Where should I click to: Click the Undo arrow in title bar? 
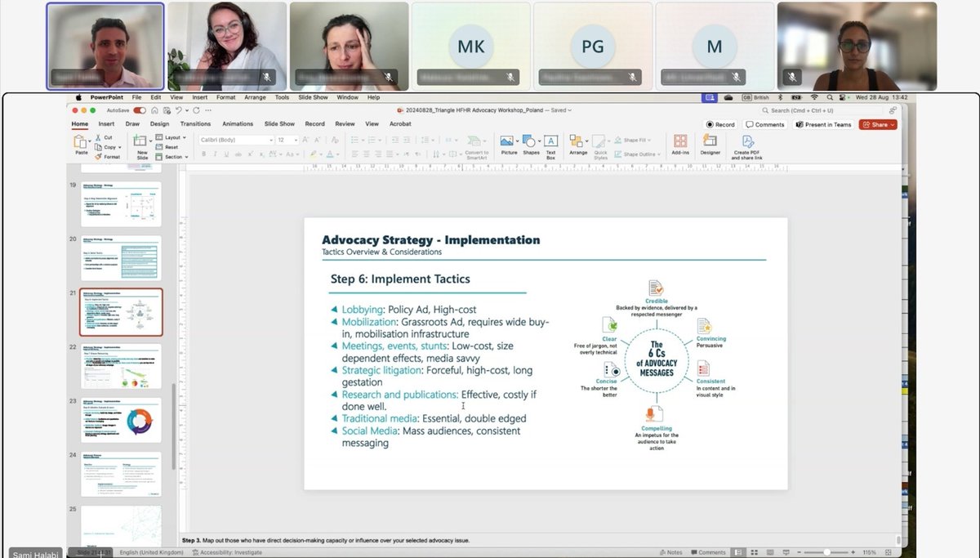point(179,109)
